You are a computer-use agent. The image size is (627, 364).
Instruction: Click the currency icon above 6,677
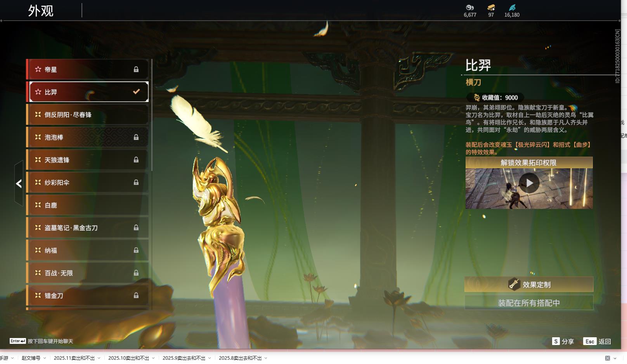click(470, 7)
